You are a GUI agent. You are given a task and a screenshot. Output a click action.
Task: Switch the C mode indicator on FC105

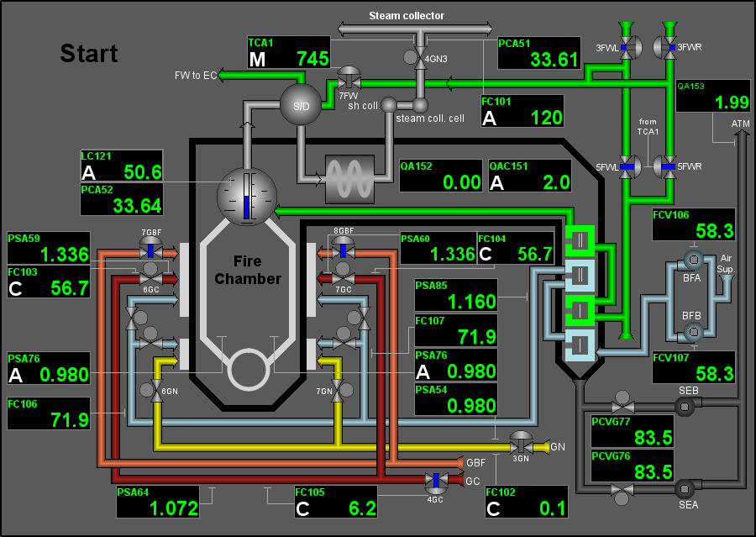(x=302, y=508)
